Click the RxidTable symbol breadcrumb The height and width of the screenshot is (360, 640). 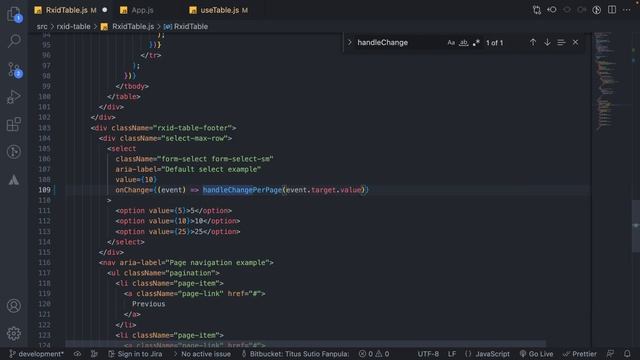[191, 27]
